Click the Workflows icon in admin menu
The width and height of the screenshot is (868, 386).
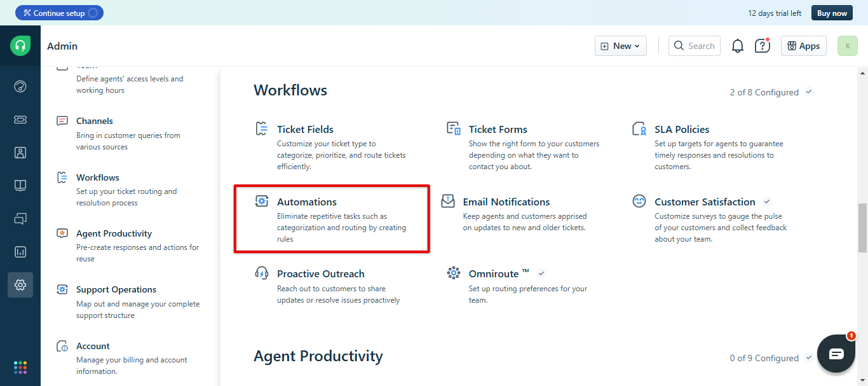coord(62,177)
